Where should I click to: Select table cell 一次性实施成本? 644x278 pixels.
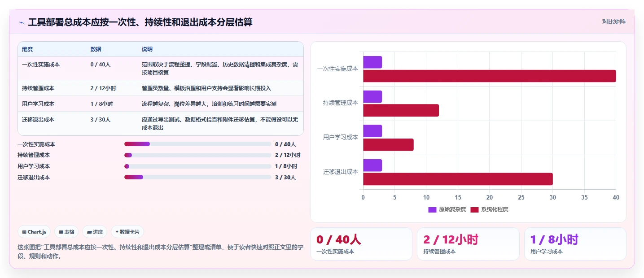(41, 65)
